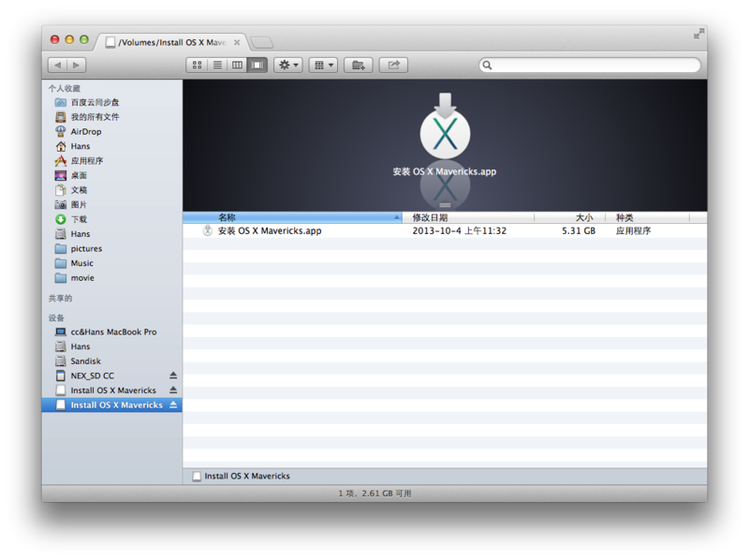749x560 pixels.
Task: Click the 个人收藏 sidebar section header
Action: [65, 88]
